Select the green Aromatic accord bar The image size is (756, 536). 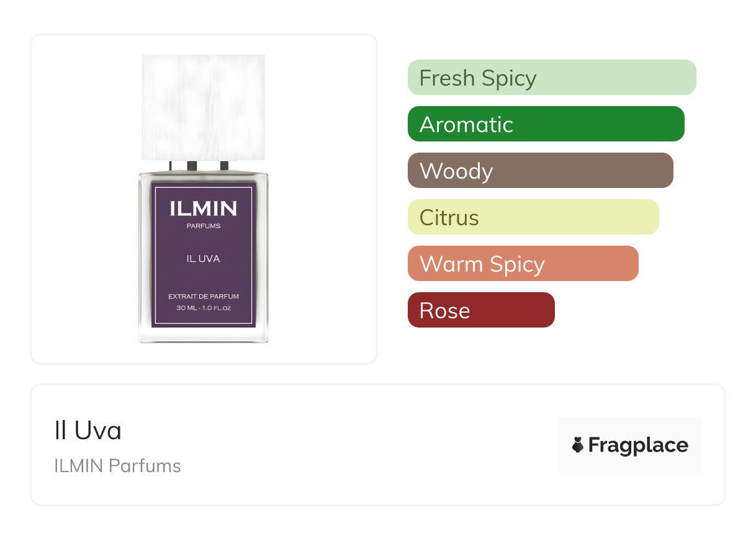(546, 124)
